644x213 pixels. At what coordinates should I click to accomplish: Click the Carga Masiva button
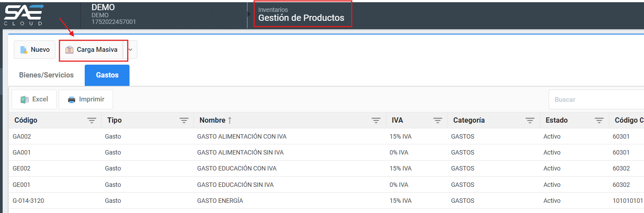pos(91,50)
